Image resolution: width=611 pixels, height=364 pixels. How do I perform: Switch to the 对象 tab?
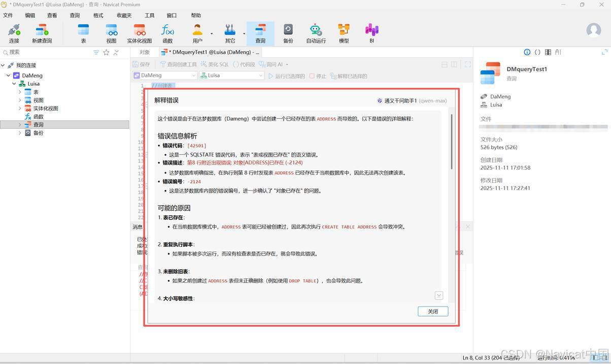(x=145, y=52)
